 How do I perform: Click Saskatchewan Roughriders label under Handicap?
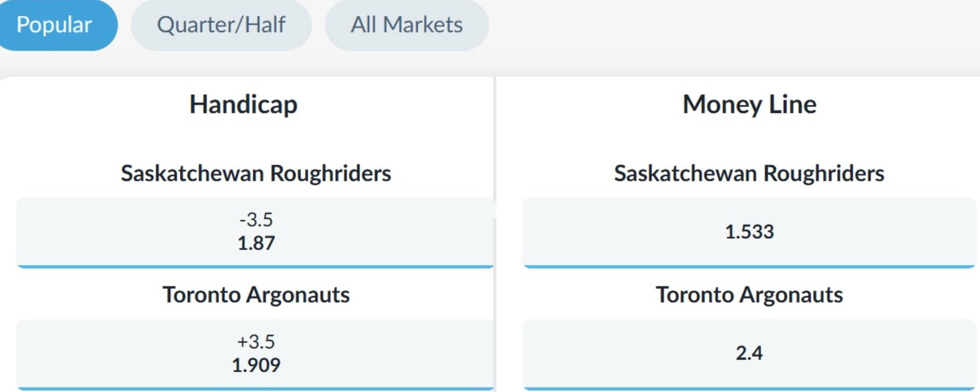click(x=256, y=173)
